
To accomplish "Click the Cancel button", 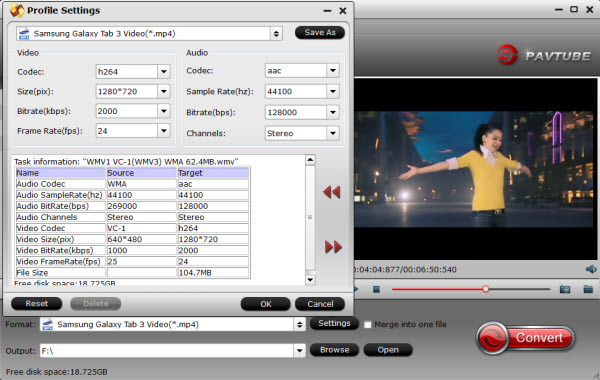I will click(320, 304).
